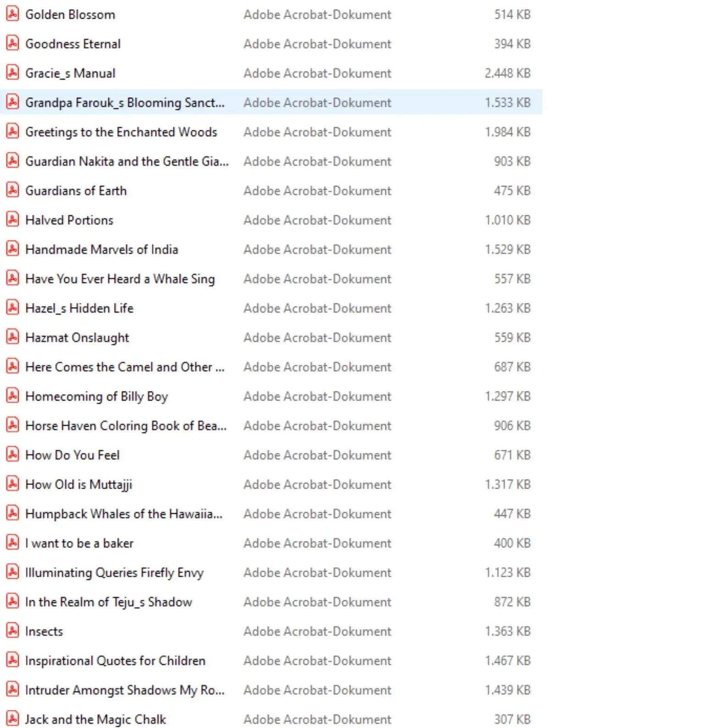The height and width of the screenshot is (728, 728).
Task: Click the I want to be a baker file
Action: [x=79, y=543]
